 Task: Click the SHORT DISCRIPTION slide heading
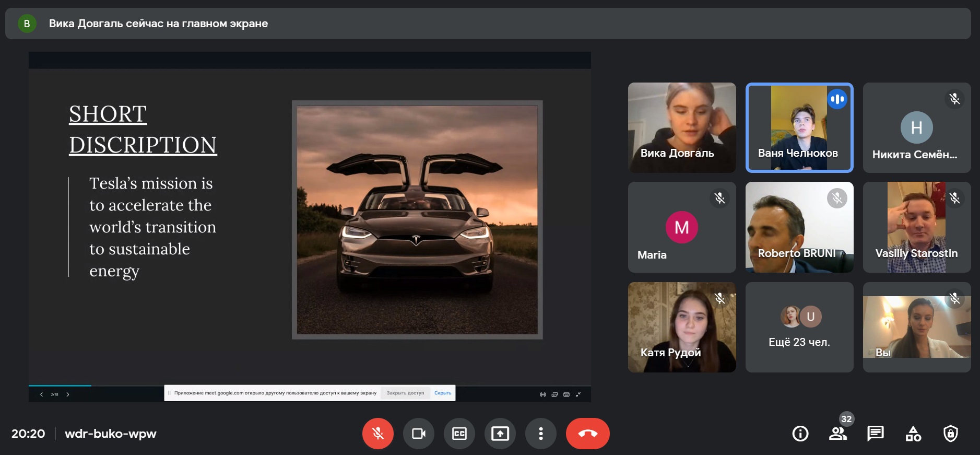(143, 130)
